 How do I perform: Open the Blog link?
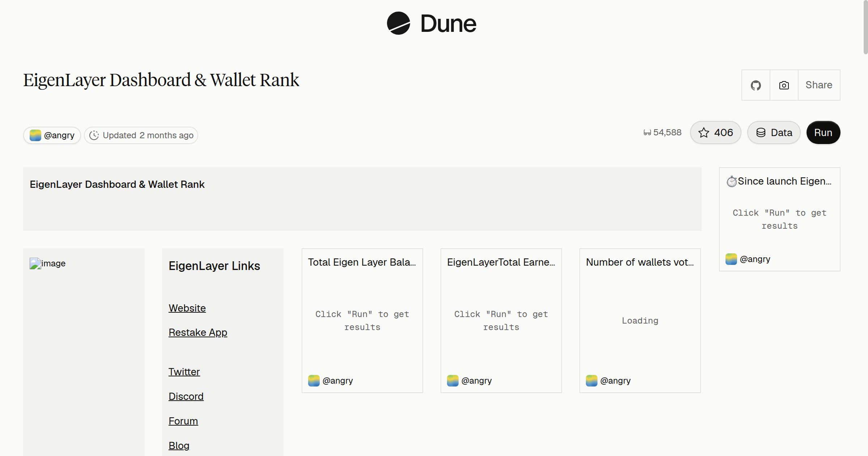point(179,446)
